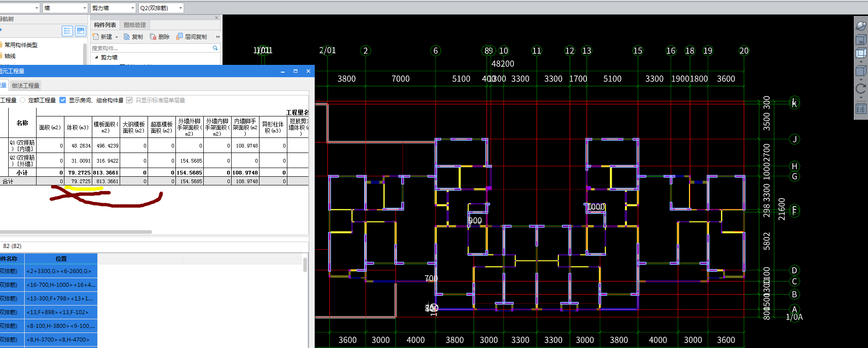Switch to 做法工程量 tab
The image size is (868, 348).
[26, 85]
